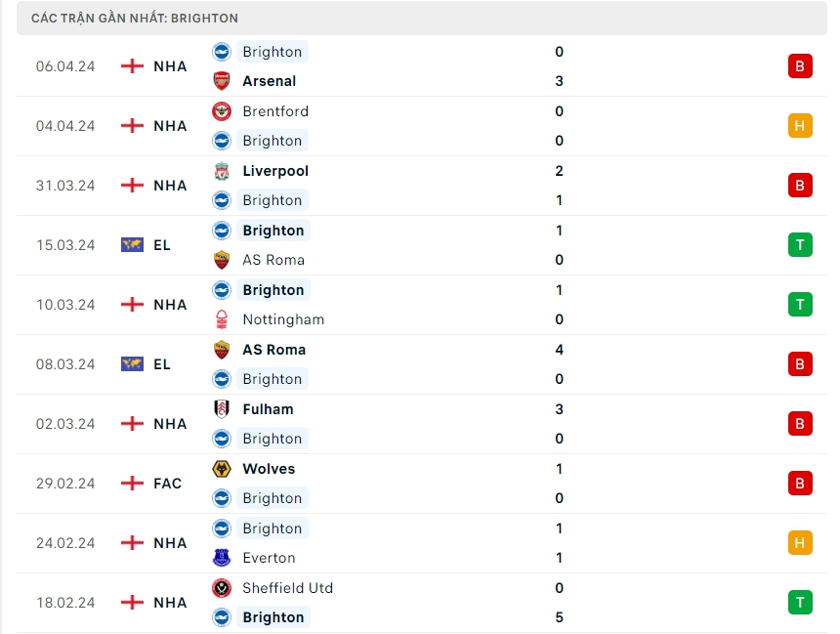Click the Europa League icon for 15.03.24
This screenshot has width=840, height=634.
(x=132, y=245)
